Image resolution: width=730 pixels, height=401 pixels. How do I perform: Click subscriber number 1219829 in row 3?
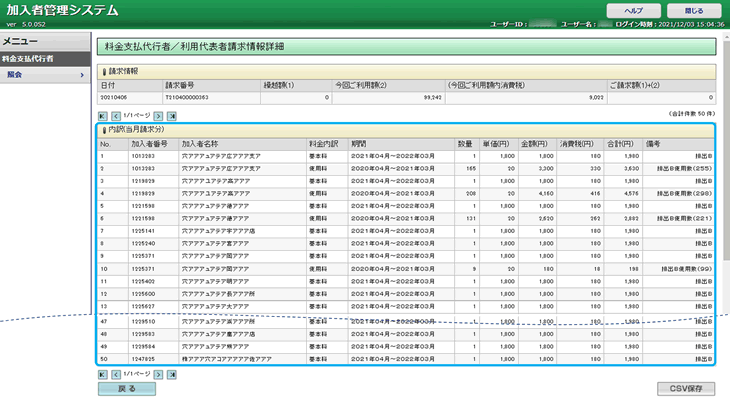143,181
